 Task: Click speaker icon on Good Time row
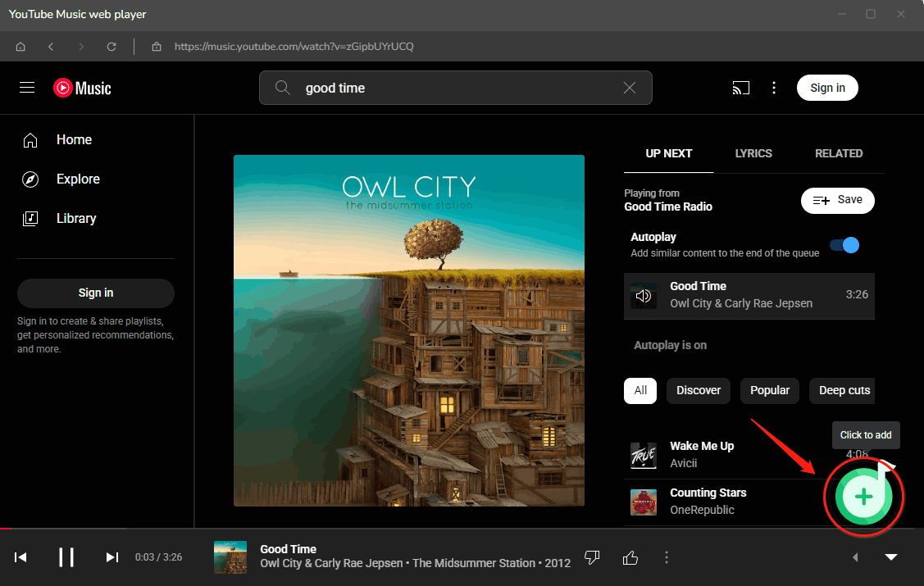pos(644,296)
